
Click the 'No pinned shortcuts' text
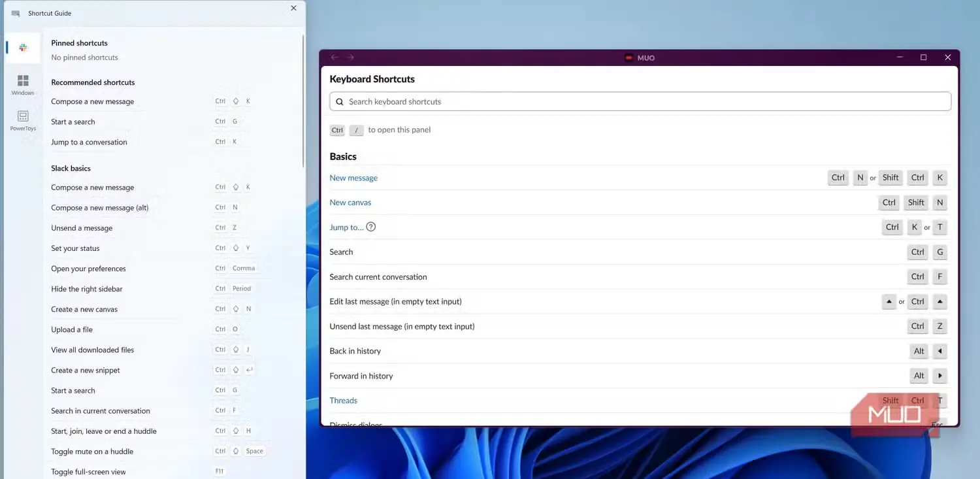[84, 58]
